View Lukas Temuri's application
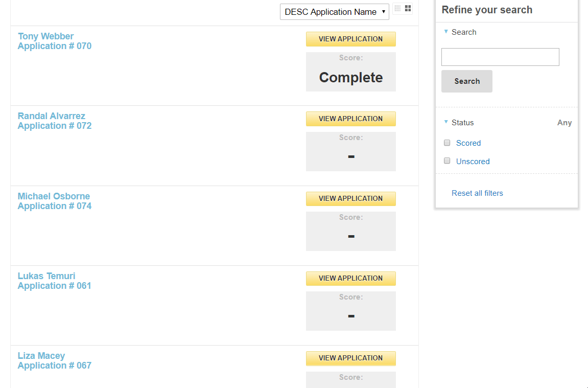This screenshot has height=388, width=588. (350, 278)
